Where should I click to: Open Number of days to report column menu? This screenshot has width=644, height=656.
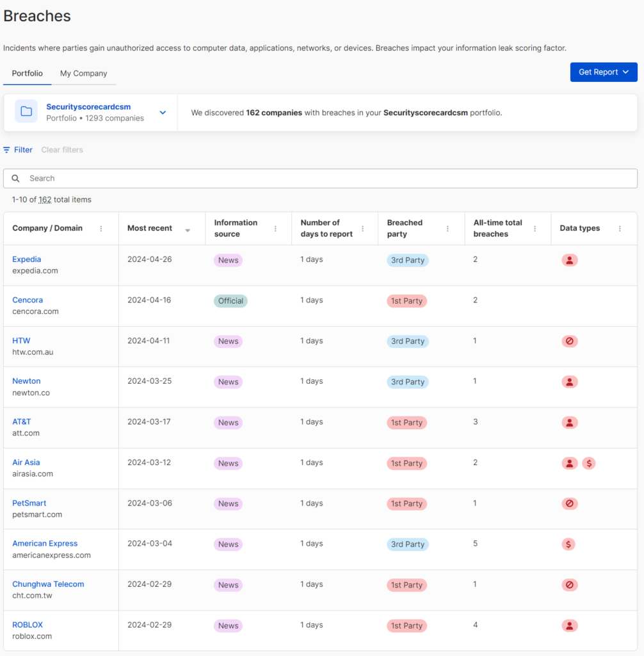click(362, 229)
